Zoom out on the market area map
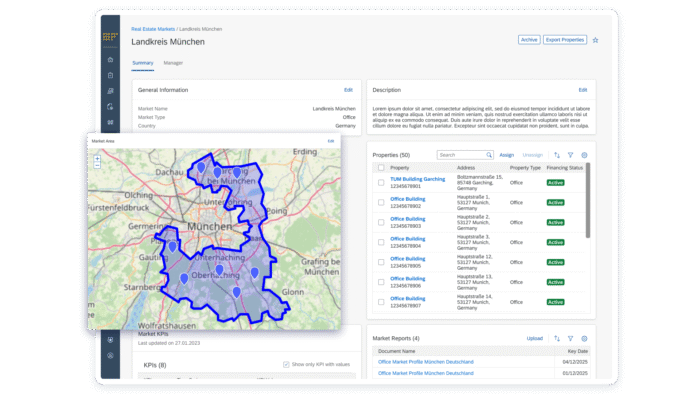700x394 pixels. (x=97, y=165)
